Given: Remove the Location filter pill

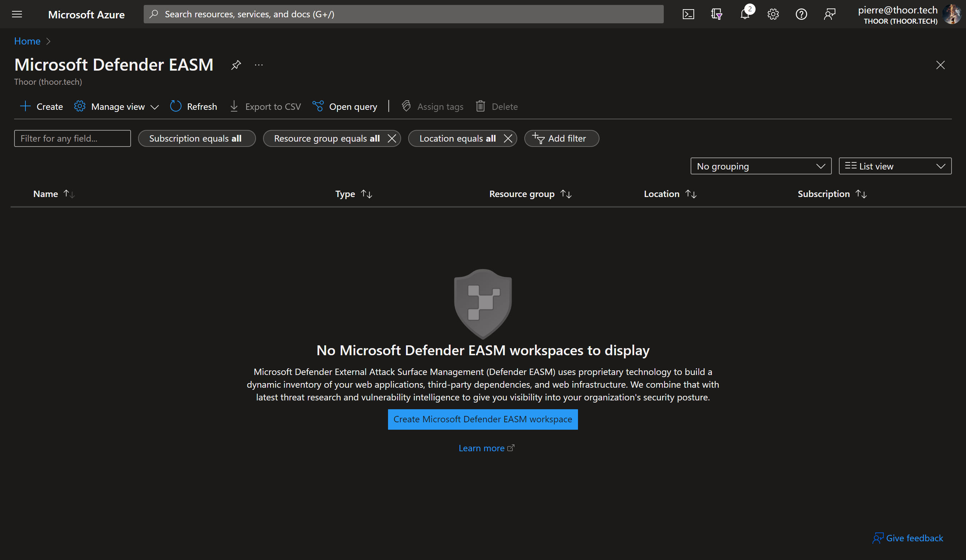Looking at the screenshot, I should click(508, 138).
